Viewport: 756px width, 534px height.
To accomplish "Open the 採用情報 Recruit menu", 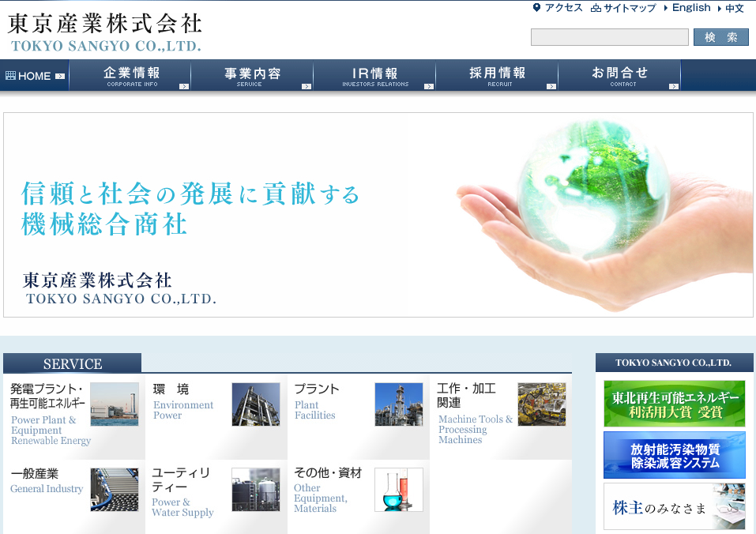I will coord(497,75).
